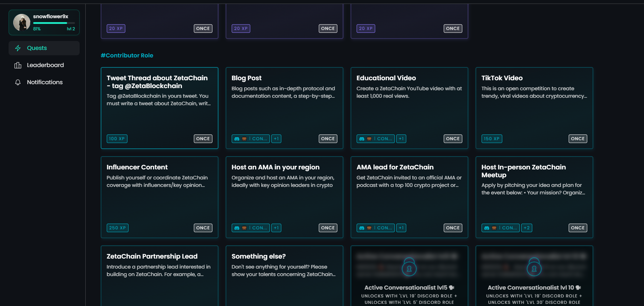Click the 100 XP badge on Tweet Thread card

pos(117,139)
